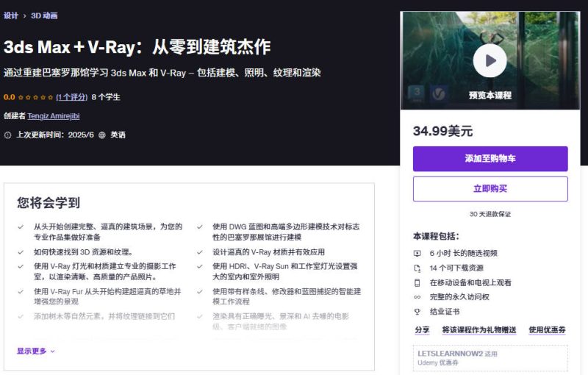Click the 完整的永久访问权 text

[459, 297]
